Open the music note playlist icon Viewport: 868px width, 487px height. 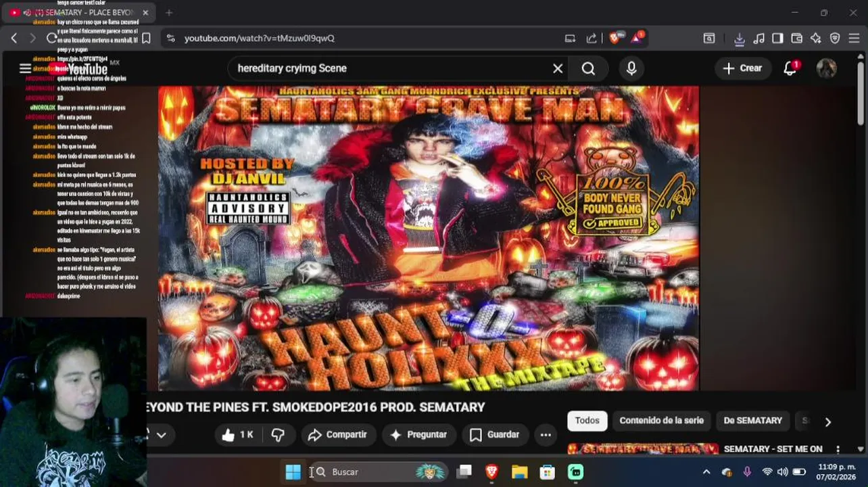(x=758, y=39)
